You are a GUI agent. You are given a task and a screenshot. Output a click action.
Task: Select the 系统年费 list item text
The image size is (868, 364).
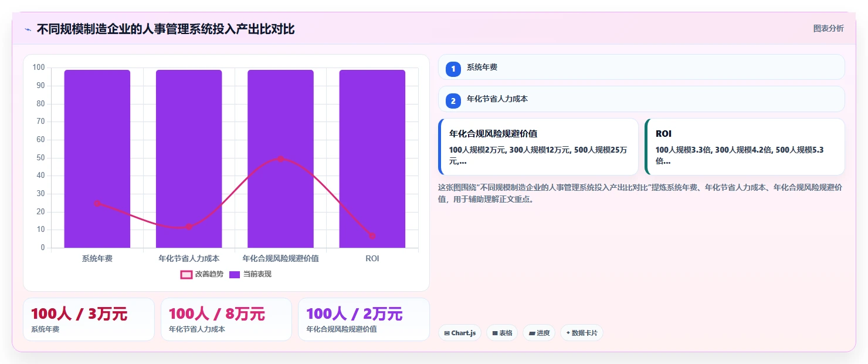[482, 68]
